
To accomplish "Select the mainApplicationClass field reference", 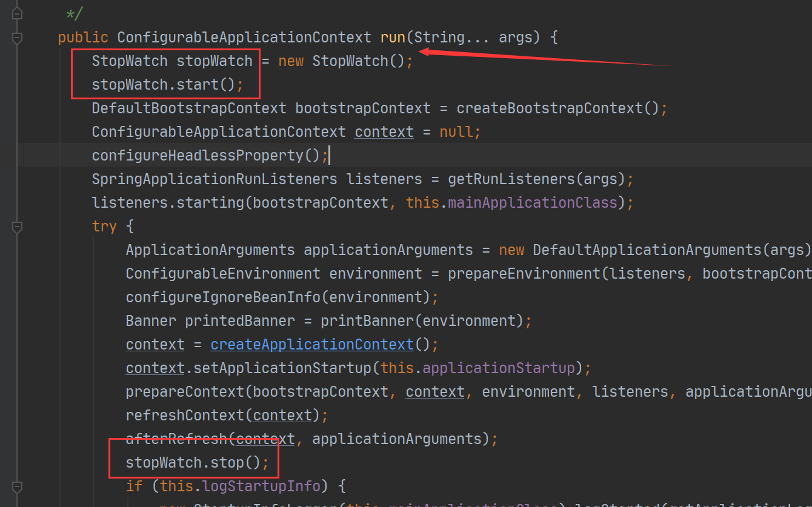I will (x=532, y=203).
